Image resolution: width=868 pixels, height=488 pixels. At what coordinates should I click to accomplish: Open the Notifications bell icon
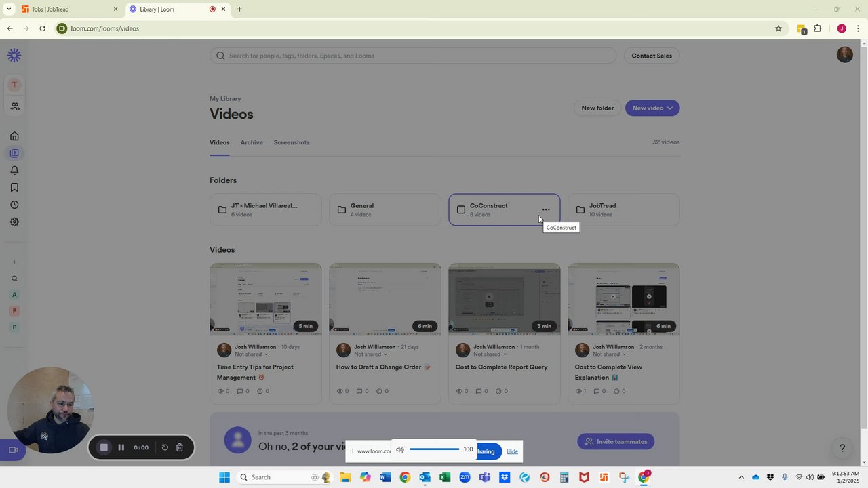[x=14, y=170]
